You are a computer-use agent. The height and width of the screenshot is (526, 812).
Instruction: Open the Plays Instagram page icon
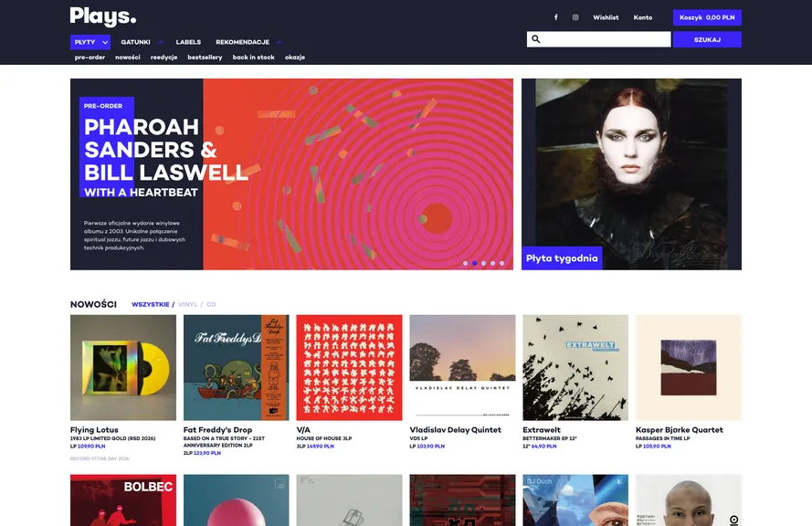(575, 17)
